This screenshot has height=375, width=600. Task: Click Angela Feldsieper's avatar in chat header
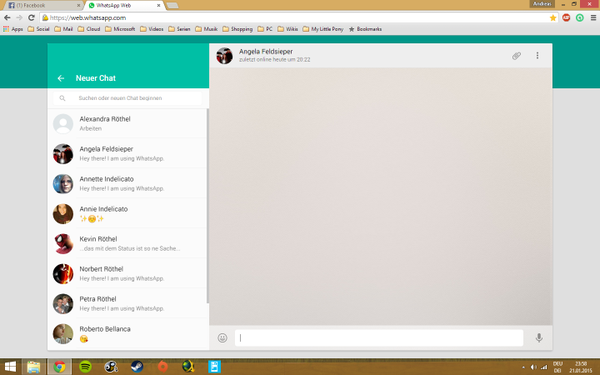[x=224, y=56]
